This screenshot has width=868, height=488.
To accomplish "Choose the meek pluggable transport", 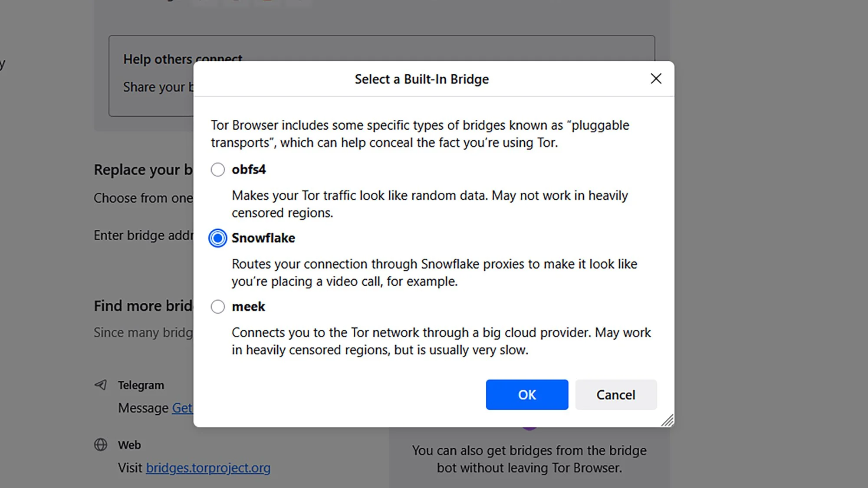I will pos(218,306).
